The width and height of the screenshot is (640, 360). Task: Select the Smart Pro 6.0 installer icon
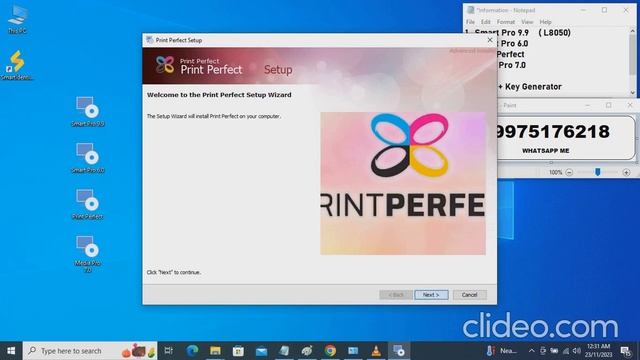[x=88, y=158]
